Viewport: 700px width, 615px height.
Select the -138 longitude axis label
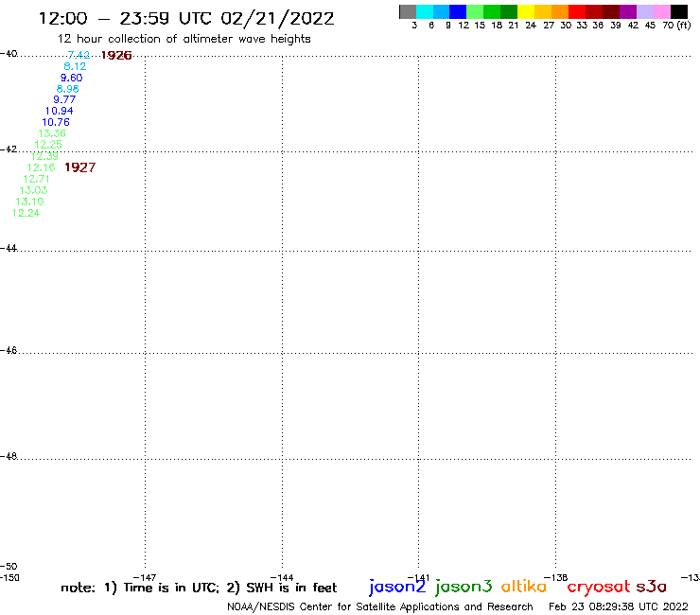[555, 577]
